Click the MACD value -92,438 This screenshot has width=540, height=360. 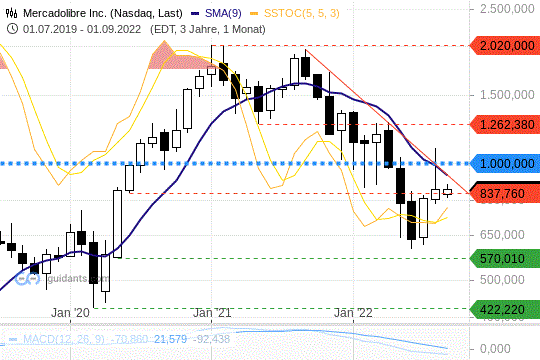[211, 339]
